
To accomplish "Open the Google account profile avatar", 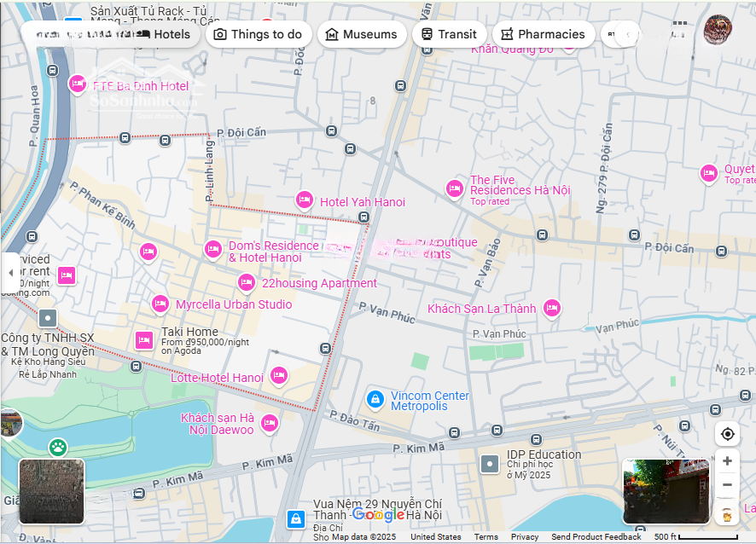I will (718, 31).
